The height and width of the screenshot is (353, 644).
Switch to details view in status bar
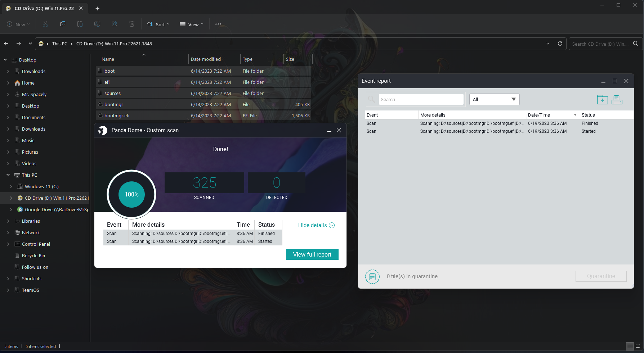630,347
